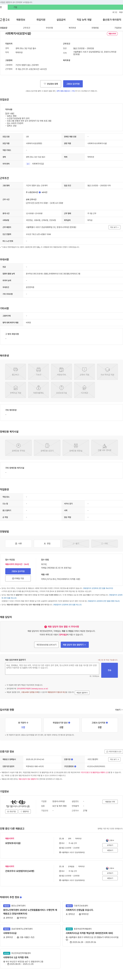
Task: Open the 채용정보 main menu
Action: (x=20, y=20)
